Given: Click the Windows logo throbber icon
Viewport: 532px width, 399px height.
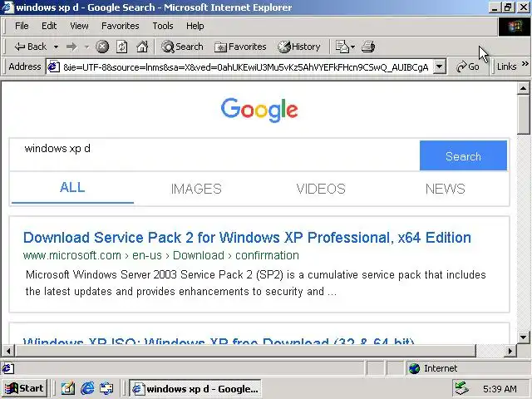Looking at the screenshot, I should coord(515,26).
